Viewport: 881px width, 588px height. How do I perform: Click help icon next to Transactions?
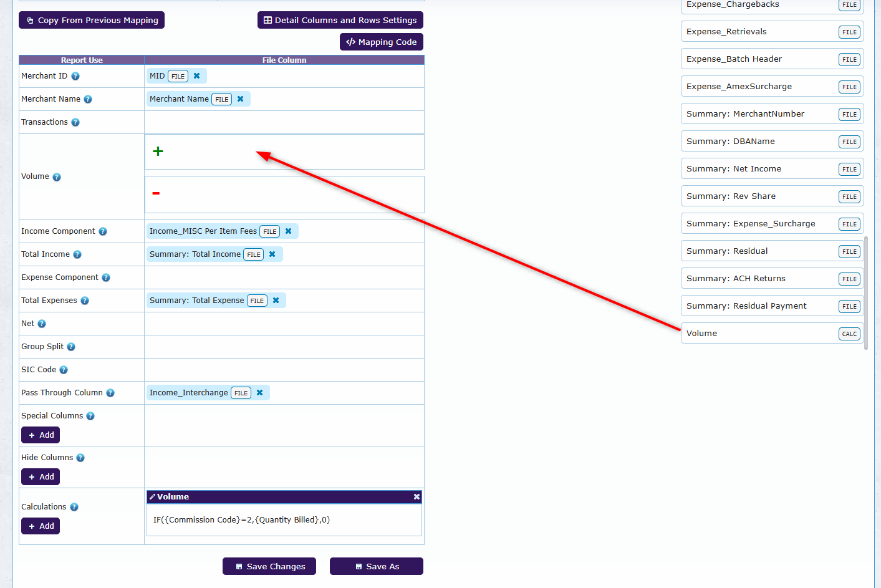[75, 122]
